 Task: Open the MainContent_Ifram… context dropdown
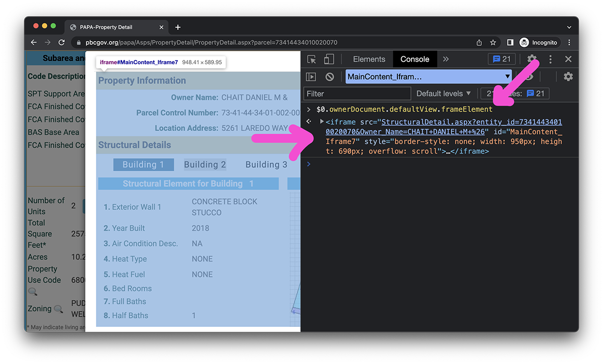[429, 77]
